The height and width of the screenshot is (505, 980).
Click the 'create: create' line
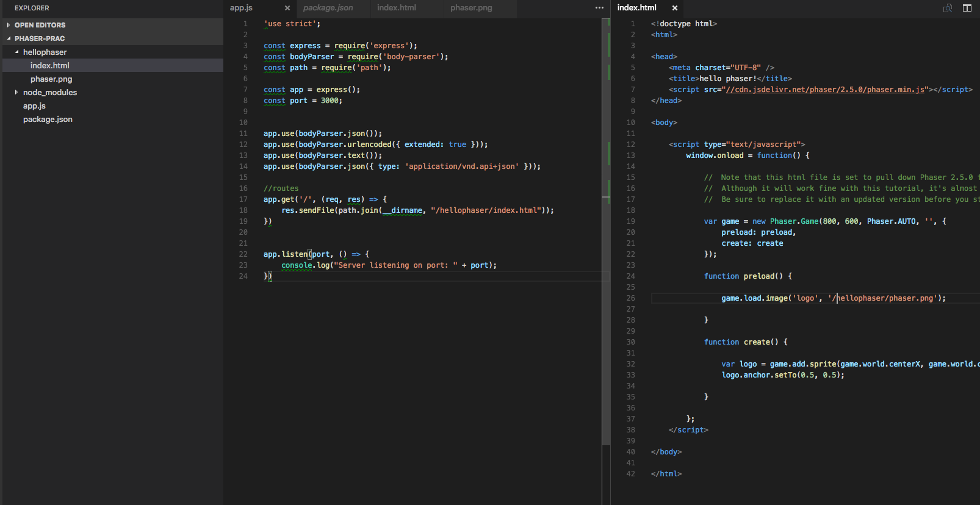752,243
